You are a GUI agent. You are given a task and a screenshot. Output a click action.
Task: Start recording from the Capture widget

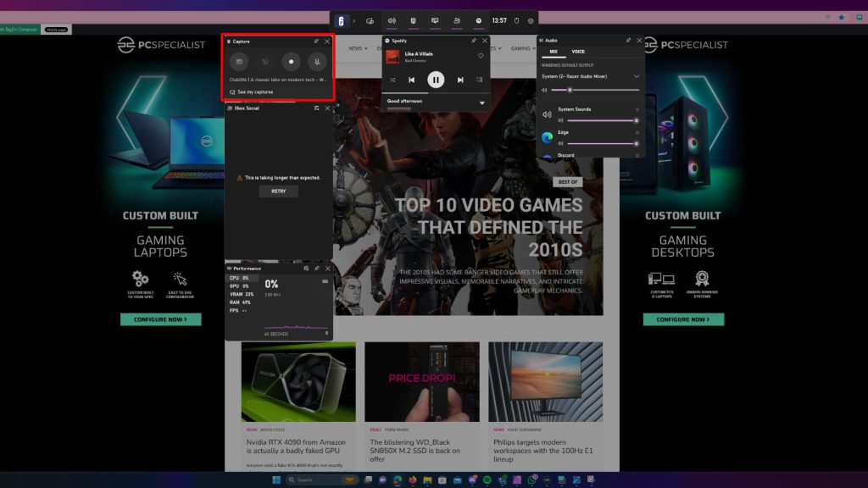tap(290, 62)
